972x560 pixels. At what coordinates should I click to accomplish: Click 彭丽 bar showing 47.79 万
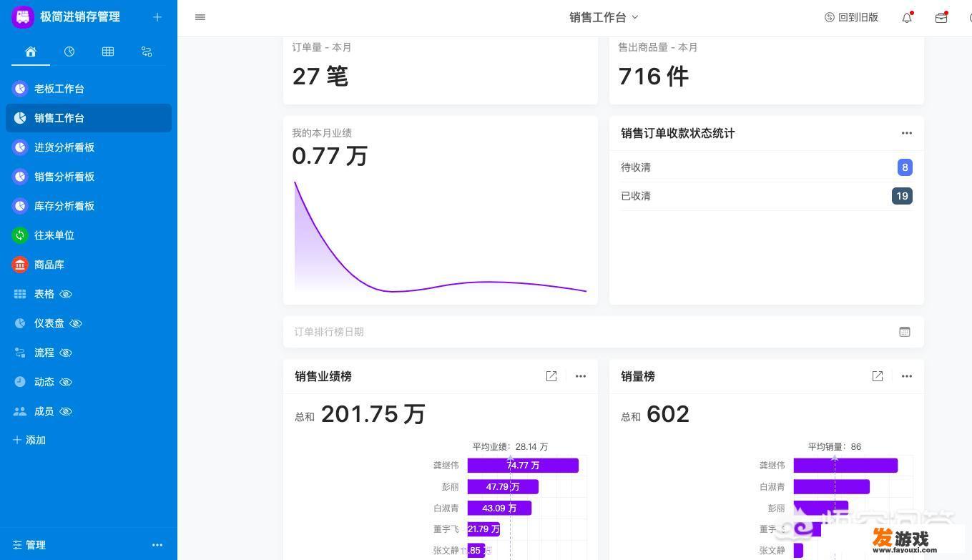pyautogui.click(x=503, y=487)
